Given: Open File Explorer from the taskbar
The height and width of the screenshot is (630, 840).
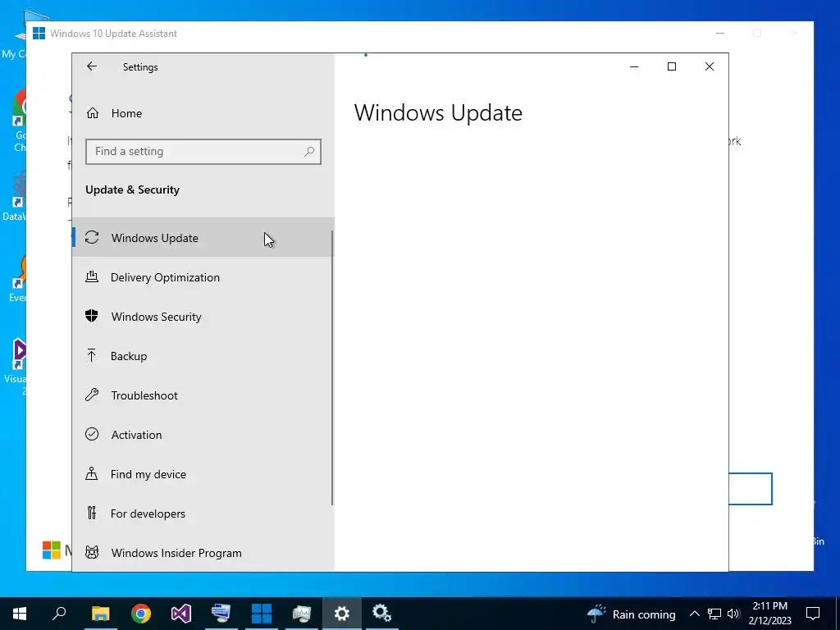Looking at the screenshot, I should (x=100, y=614).
